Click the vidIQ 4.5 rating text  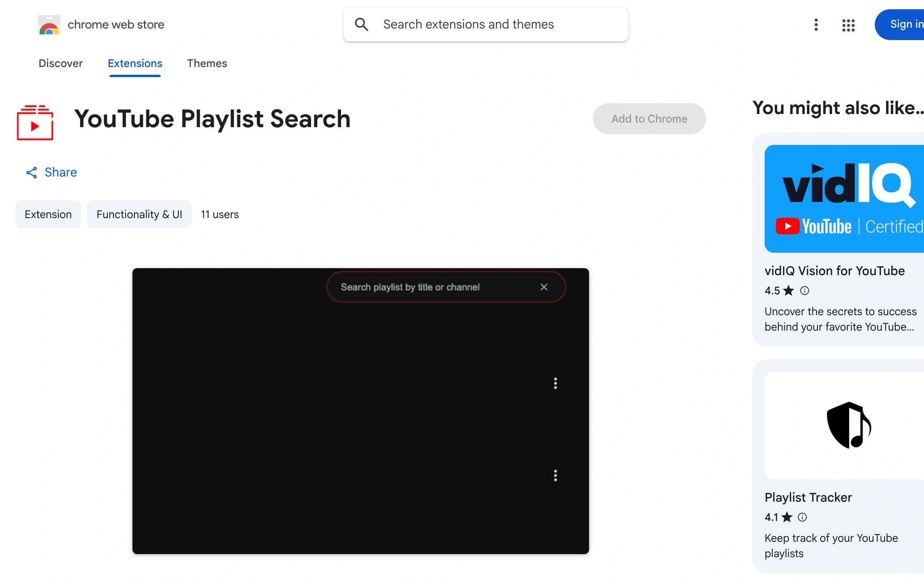click(x=772, y=291)
